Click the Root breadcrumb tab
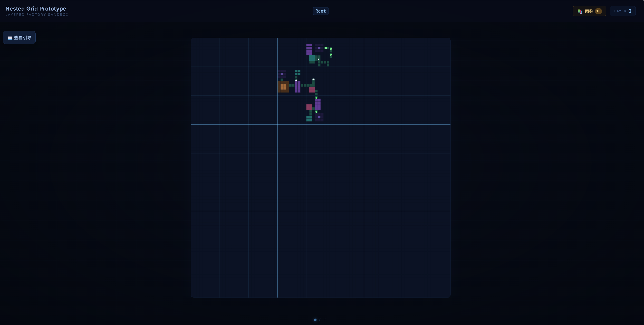Screen dimensions: 644x325 [321, 11]
